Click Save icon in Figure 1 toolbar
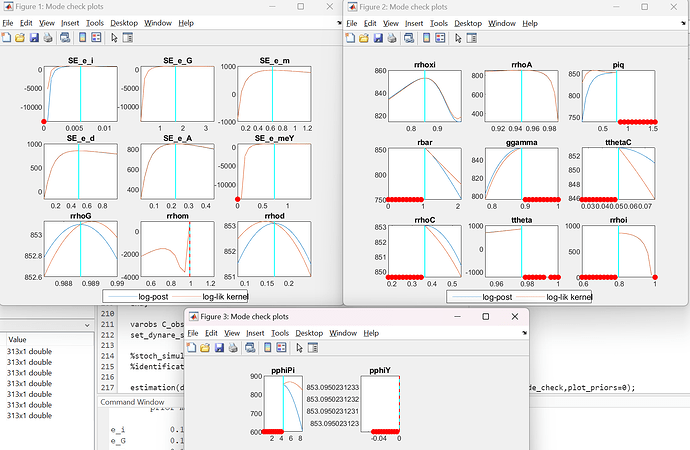Screen dimensions: 690x450 click(34, 37)
